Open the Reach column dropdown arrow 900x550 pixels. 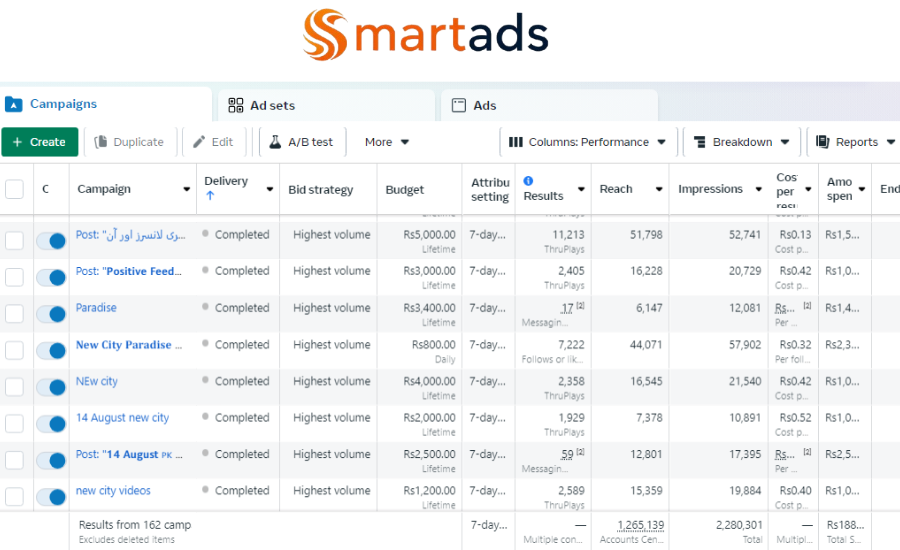[x=659, y=189]
